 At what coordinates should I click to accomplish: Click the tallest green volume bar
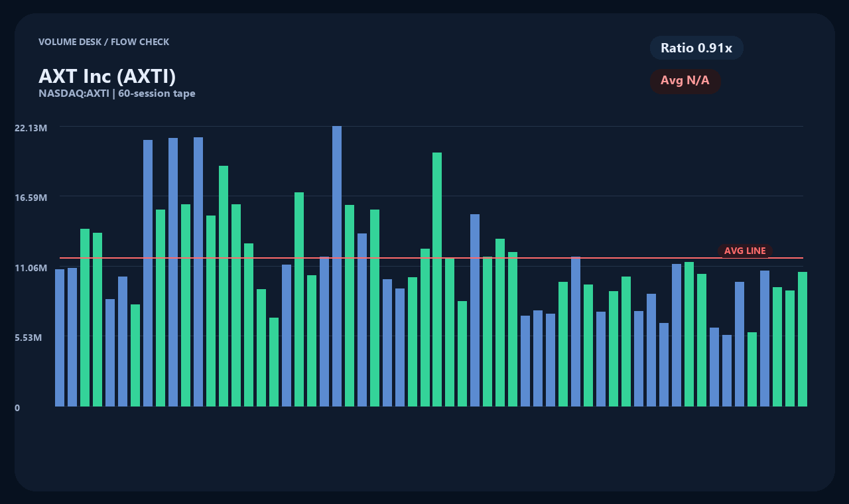437,279
